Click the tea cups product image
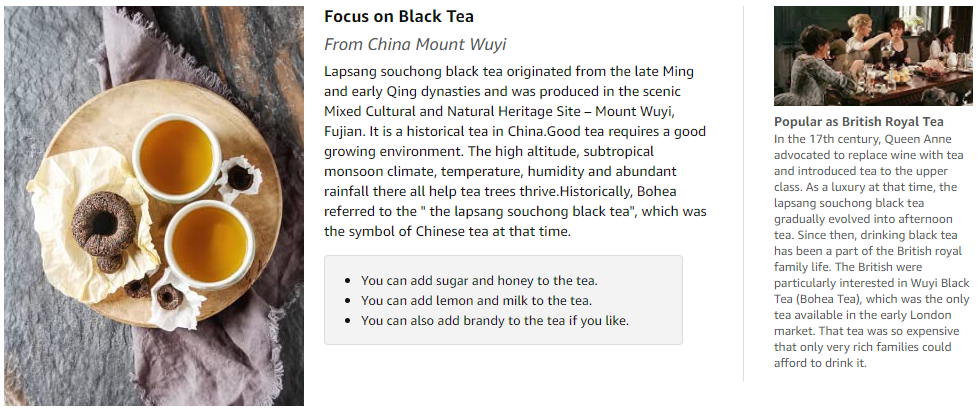 tap(154, 206)
